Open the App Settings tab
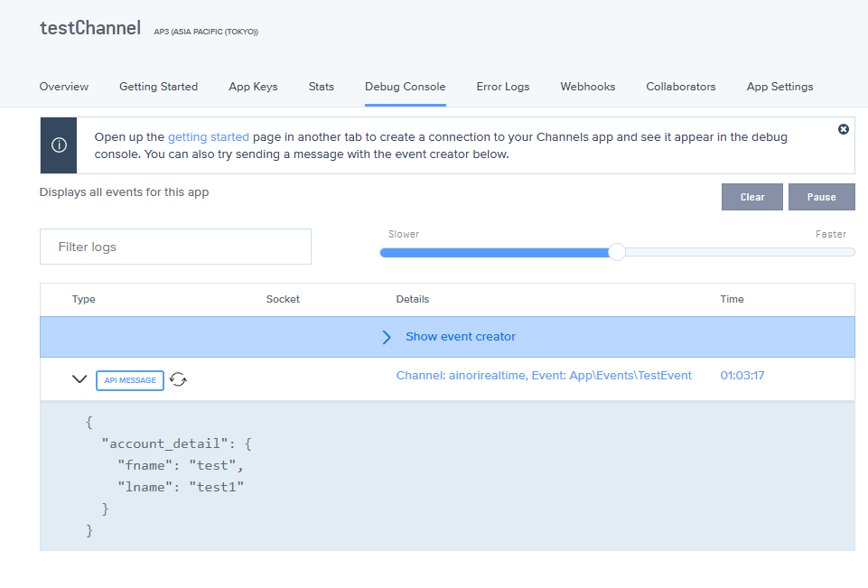The height and width of the screenshot is (588, 868). (779, 87)
